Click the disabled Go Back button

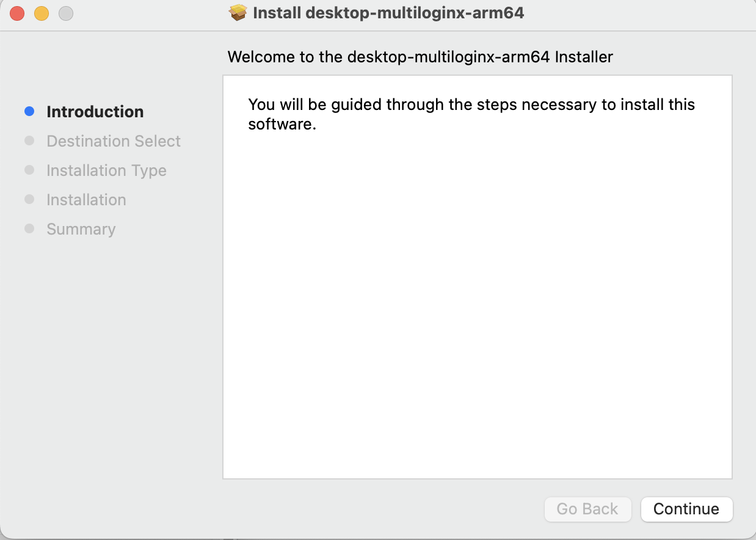coord(587,509)
